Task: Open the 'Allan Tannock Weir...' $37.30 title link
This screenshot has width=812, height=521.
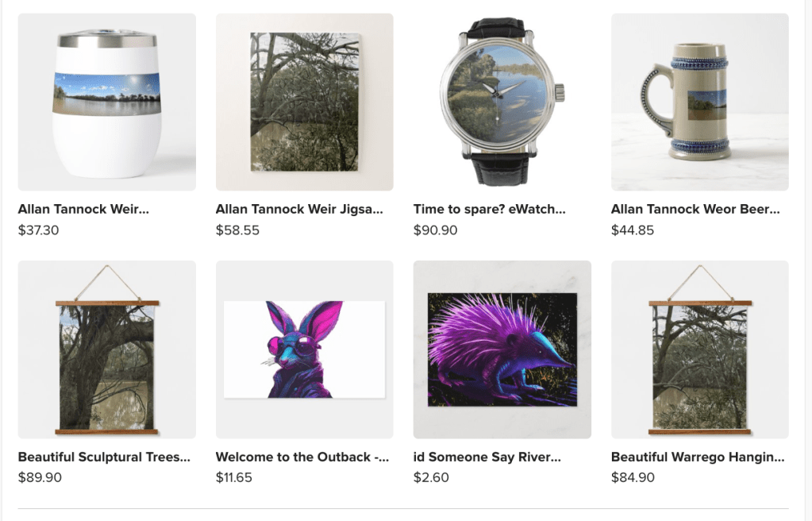Action: click(83, 210)
